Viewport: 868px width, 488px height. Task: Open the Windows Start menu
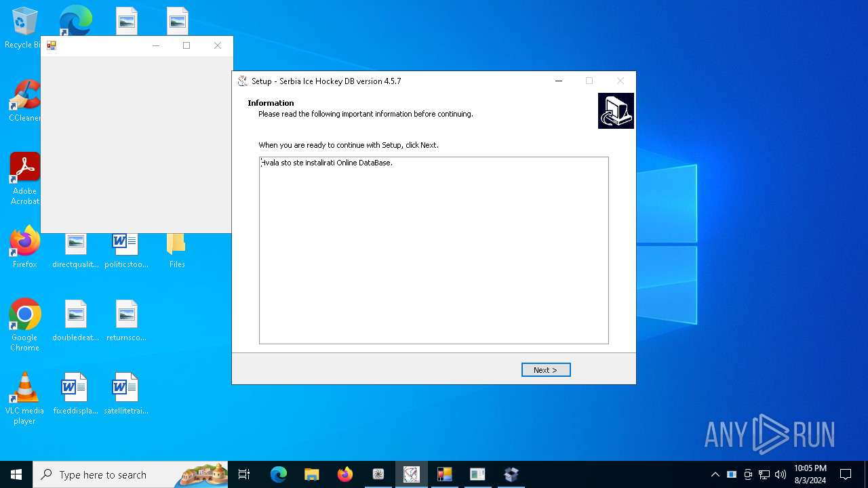(16, 474)
